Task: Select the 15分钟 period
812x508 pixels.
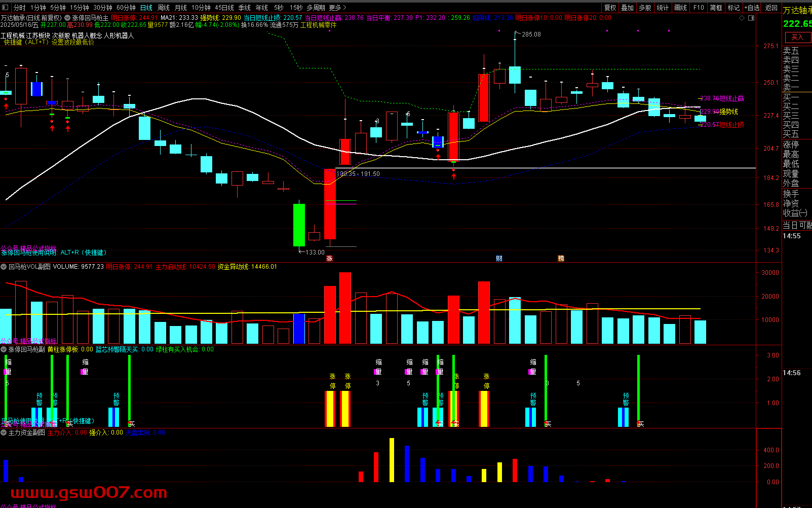Action: click(x=80, y=8)
